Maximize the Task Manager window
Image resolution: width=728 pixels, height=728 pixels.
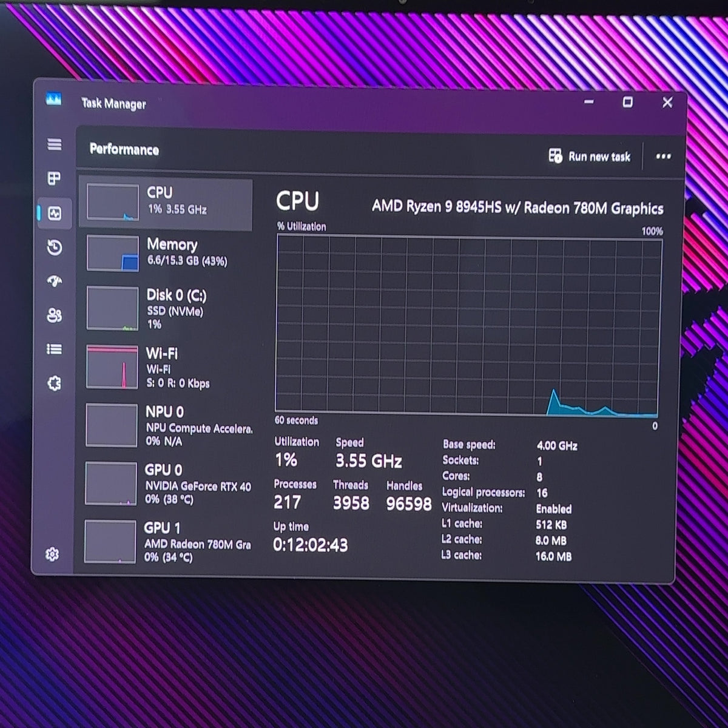pyautogui.click(x=628, y=102)
